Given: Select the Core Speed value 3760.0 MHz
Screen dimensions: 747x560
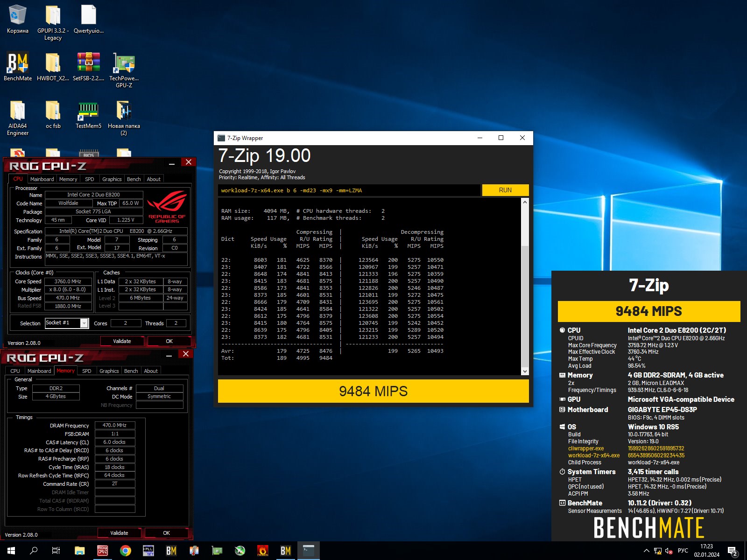Looking at the screenshot, I should pos(68,281).
